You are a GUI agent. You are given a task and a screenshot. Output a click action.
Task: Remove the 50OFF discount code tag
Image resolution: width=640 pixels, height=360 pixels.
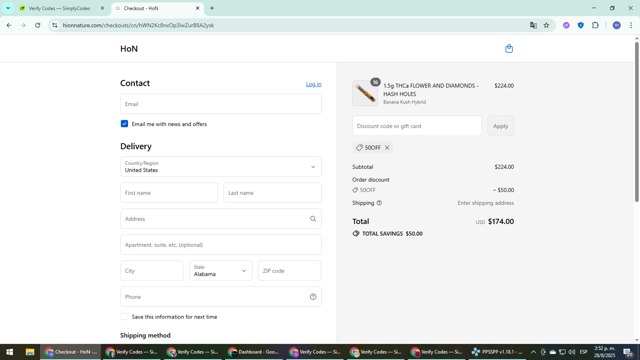[x=387, y=148]
